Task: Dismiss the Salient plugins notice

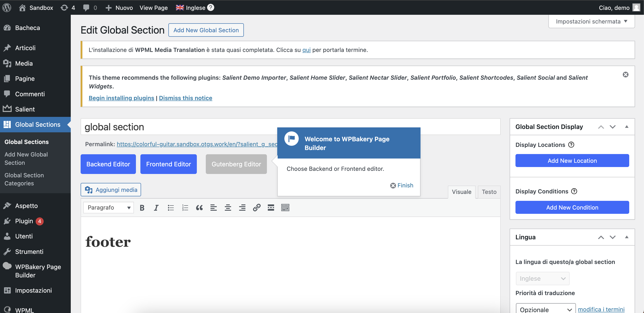Action: 625,75
